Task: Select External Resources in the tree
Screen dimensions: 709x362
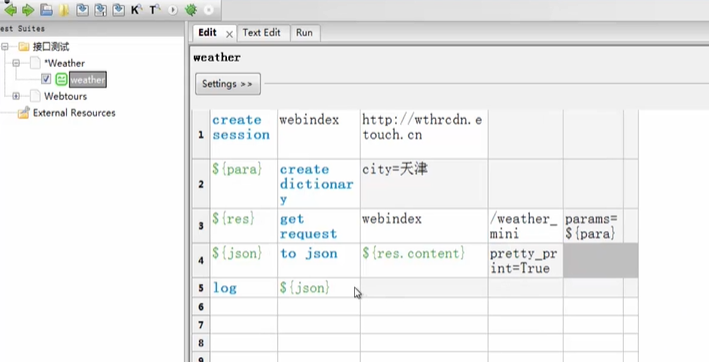Action: (x=74, y=113)
